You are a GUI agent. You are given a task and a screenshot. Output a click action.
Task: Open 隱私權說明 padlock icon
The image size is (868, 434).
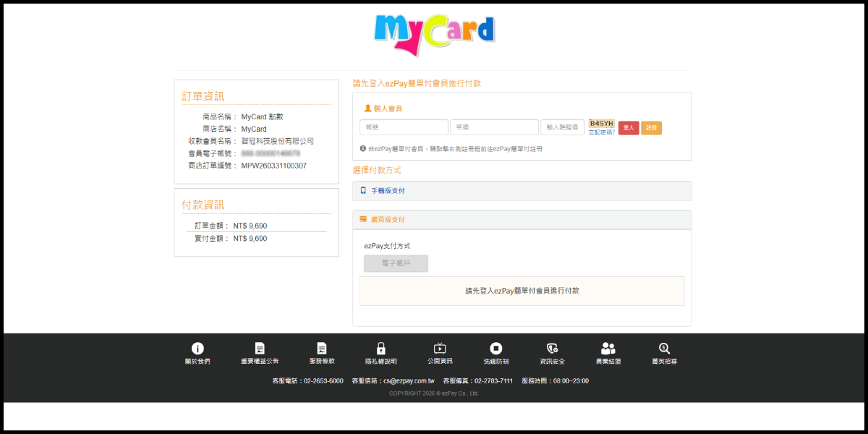[x=381, y=349]
